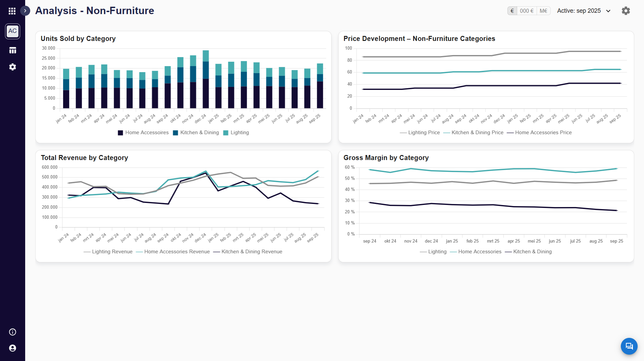Toggle Lighting legend in Gross Margin chart
Screen dimensions: 644x361
433,252
